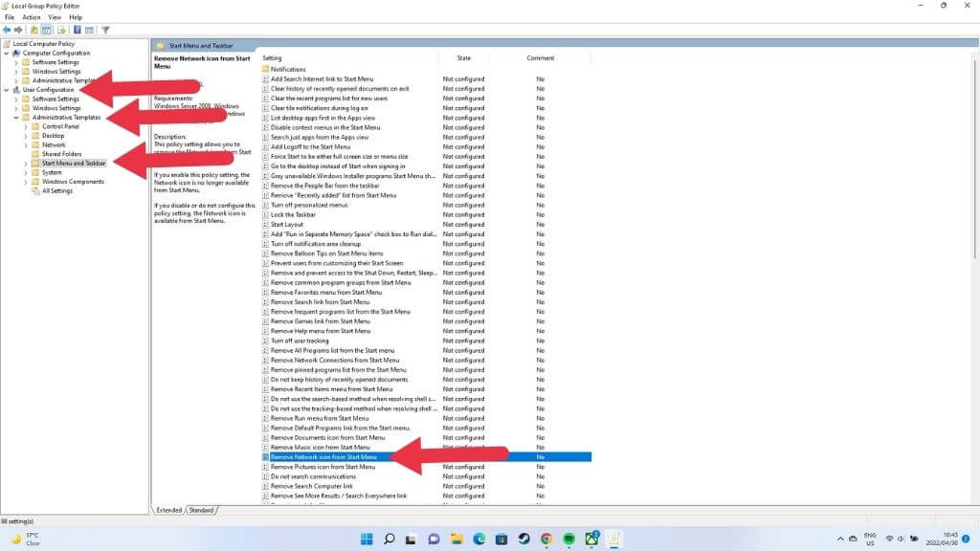Expand the System folder node
This screenshot has height=551, width=980.
(x=26, y=172)
